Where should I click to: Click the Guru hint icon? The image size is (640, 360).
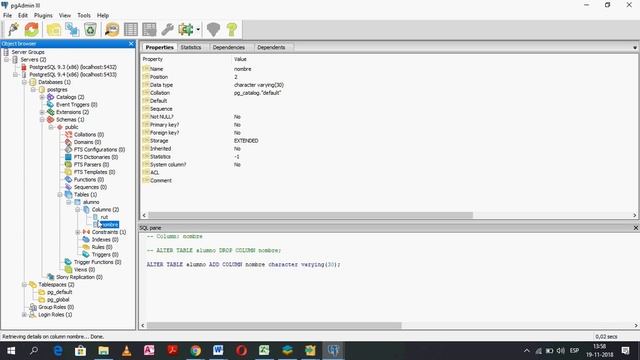(x=213, y=29)
